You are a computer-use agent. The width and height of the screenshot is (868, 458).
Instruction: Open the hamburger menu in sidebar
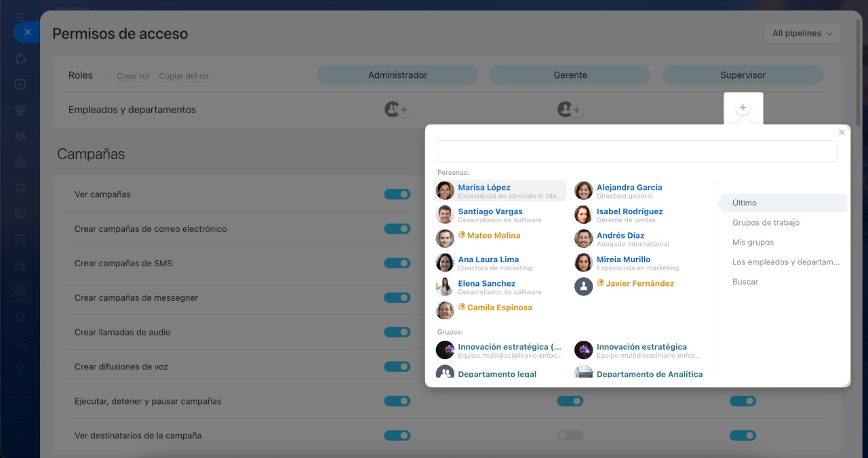pyautogui.click(x=20, y=16)
